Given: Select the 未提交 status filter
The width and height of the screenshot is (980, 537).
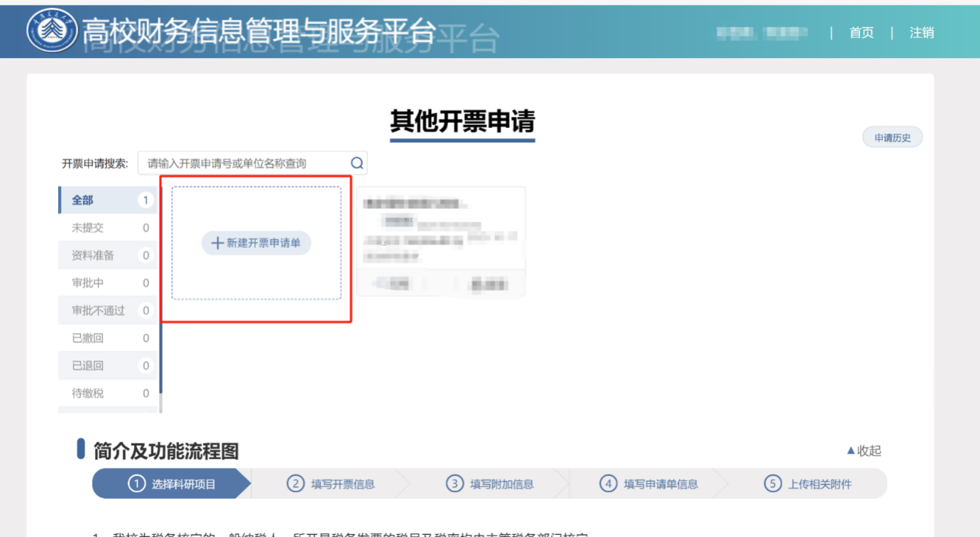Looking at the screenshot, I should pyautogui.click(x=87, y=228).
